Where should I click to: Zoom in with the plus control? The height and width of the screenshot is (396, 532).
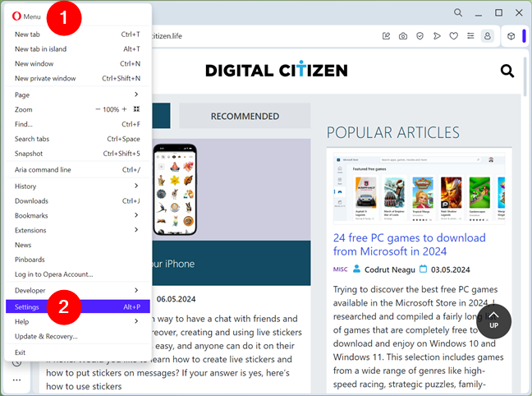point(124,109)
